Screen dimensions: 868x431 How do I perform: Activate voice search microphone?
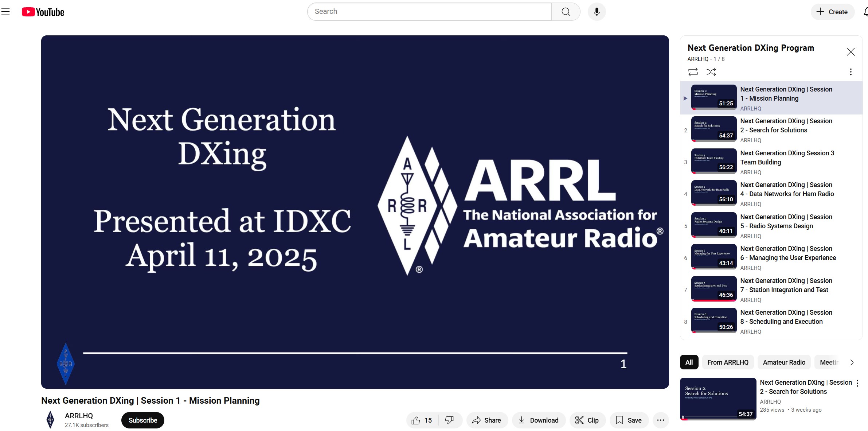click(597, 12)
